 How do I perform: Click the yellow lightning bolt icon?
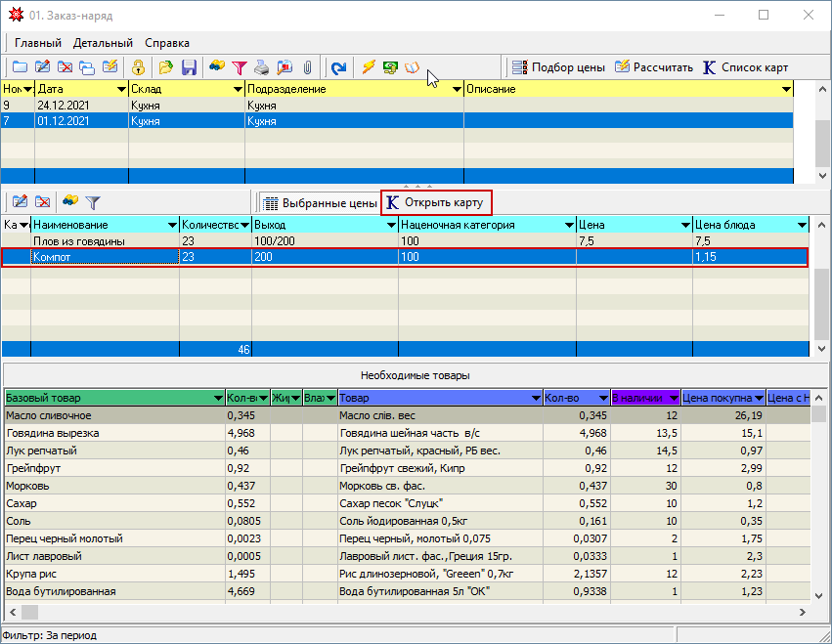(x=369, y=68)
